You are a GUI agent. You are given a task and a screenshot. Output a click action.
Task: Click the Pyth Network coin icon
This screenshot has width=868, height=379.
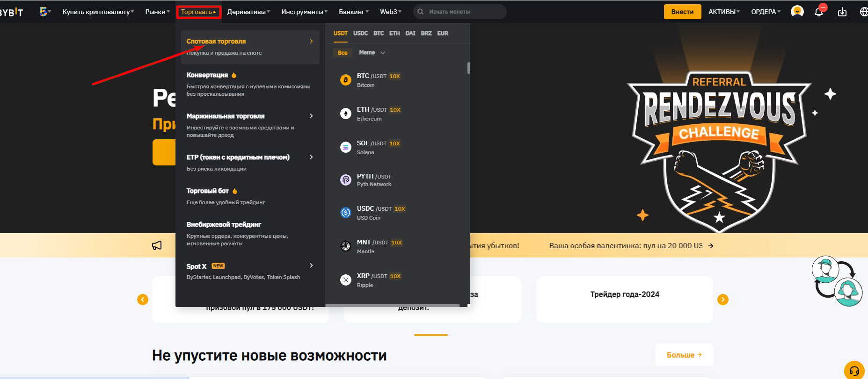[345, 180]
